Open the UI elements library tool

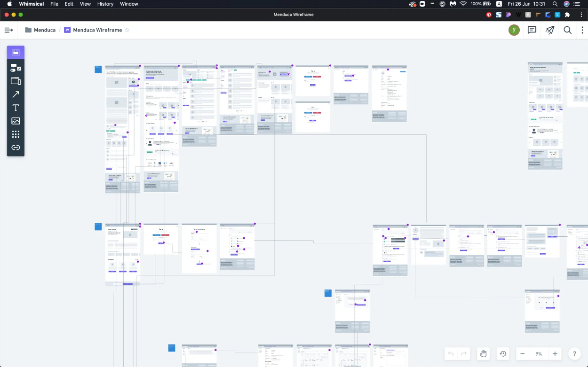pos(16,68)
